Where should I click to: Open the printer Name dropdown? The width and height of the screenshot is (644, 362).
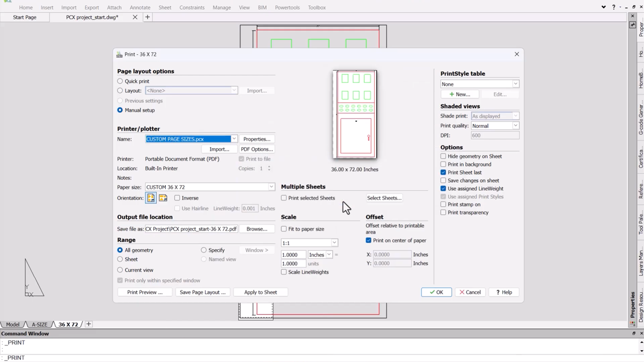pos(234,139)
